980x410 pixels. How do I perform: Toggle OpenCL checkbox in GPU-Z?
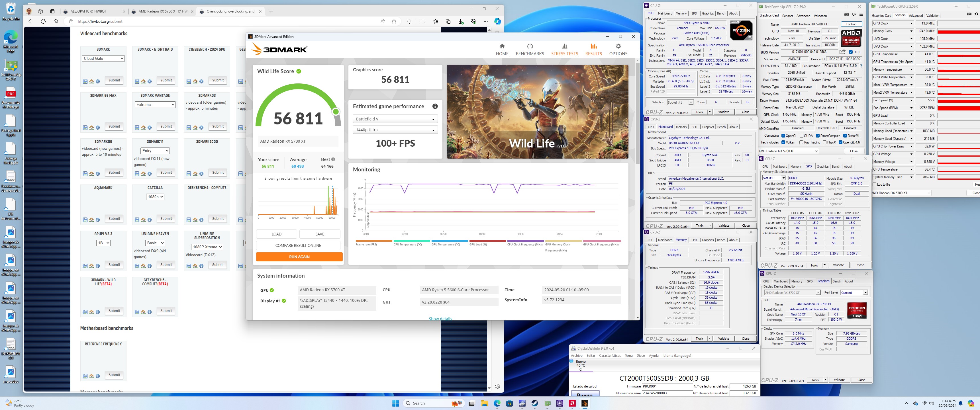pos(783,136)
